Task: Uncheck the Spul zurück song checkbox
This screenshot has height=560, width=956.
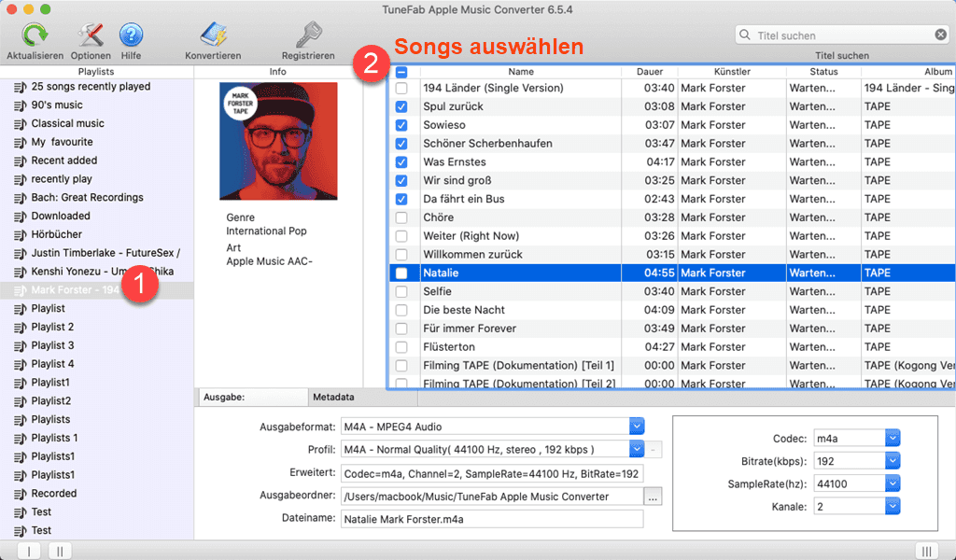Action: 401,106
